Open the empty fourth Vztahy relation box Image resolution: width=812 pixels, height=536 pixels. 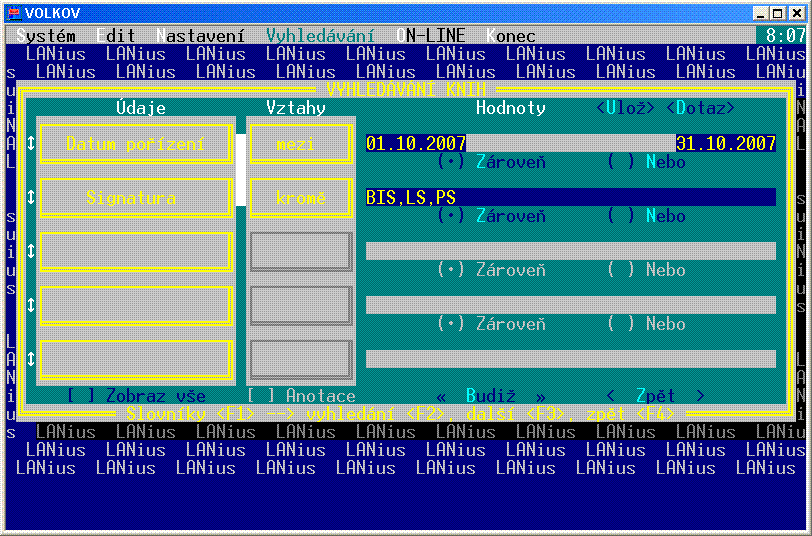301,305
